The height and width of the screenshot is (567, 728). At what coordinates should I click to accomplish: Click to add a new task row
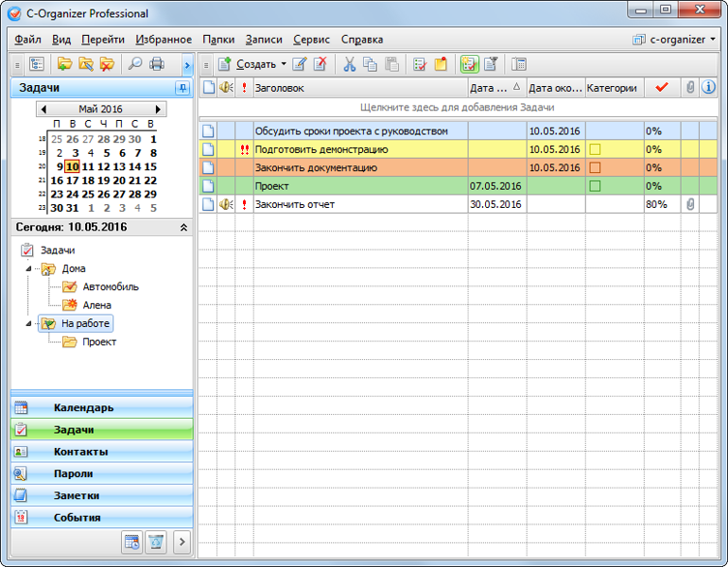tap(458, 108)
